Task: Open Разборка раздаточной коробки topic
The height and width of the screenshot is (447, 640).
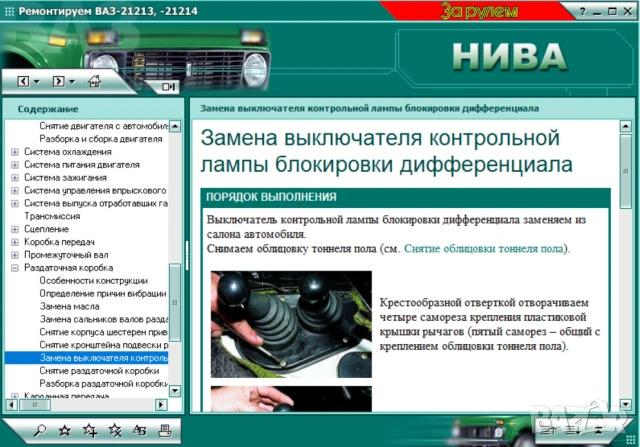Action: point(104,384)
